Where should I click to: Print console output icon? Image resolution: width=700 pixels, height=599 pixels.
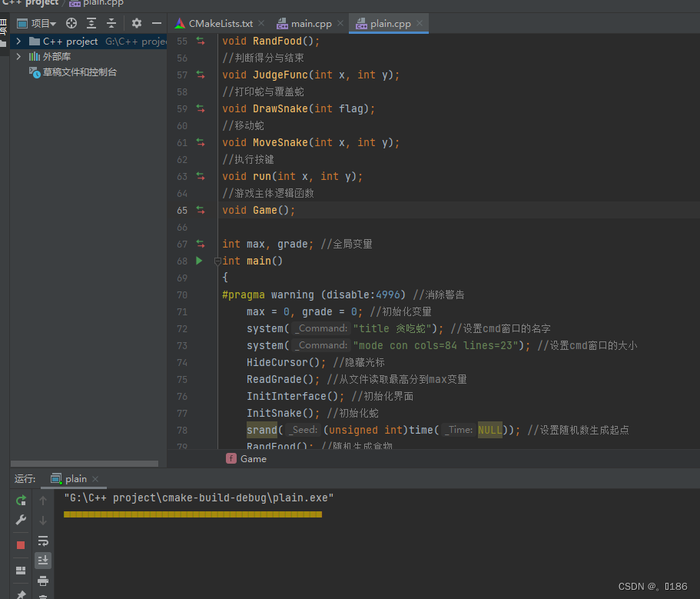43,581
